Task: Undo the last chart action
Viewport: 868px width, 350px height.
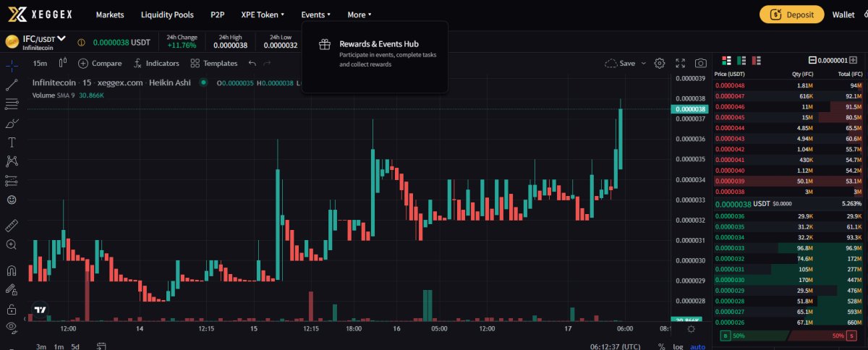Action: click(x=252, y=63)
